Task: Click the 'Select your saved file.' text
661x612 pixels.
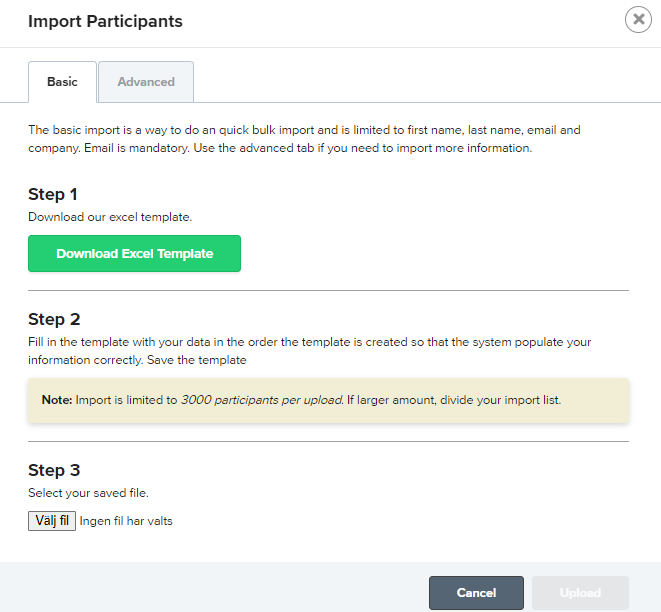Action: pos(89,493)
